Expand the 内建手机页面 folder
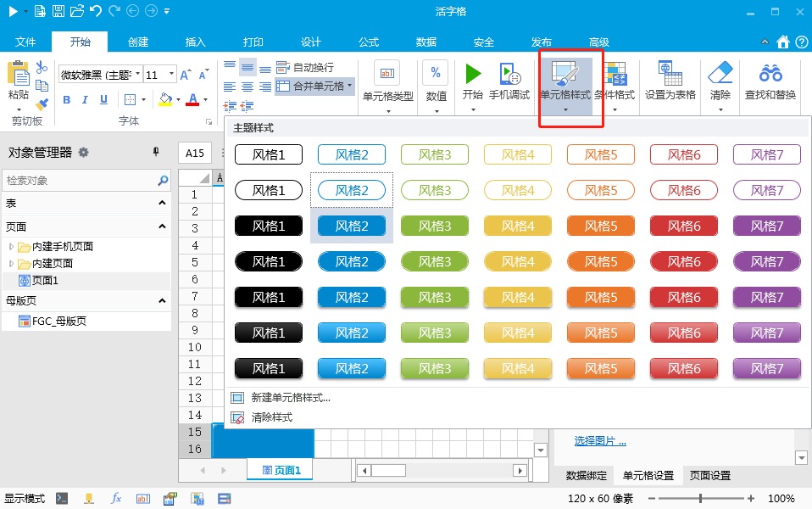The height and width of the screenshot is (509, 812). pyautogui.click(x=11, y=247)
